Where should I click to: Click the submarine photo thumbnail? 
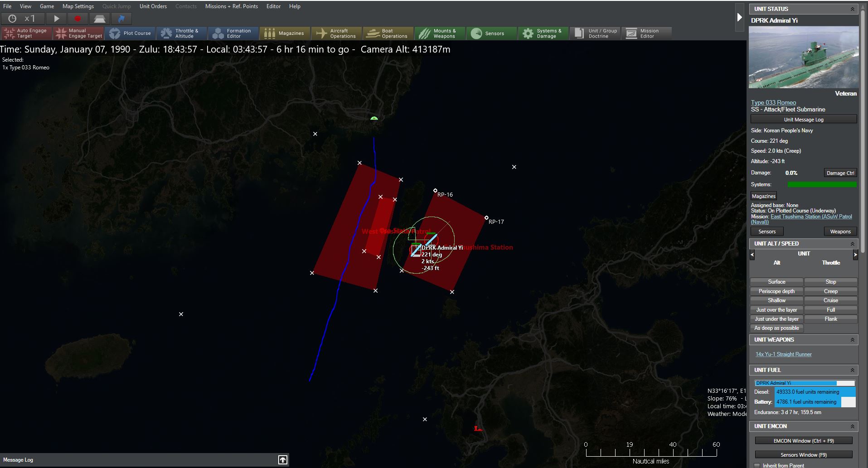click(804, 57)
